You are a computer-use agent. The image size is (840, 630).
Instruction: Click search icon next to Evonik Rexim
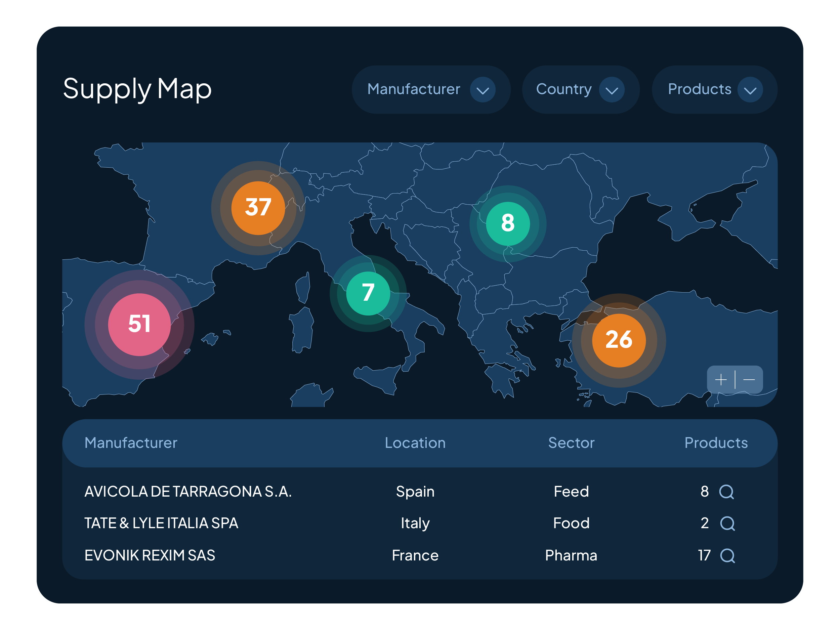pyautogui.click(x=727, y=555)
